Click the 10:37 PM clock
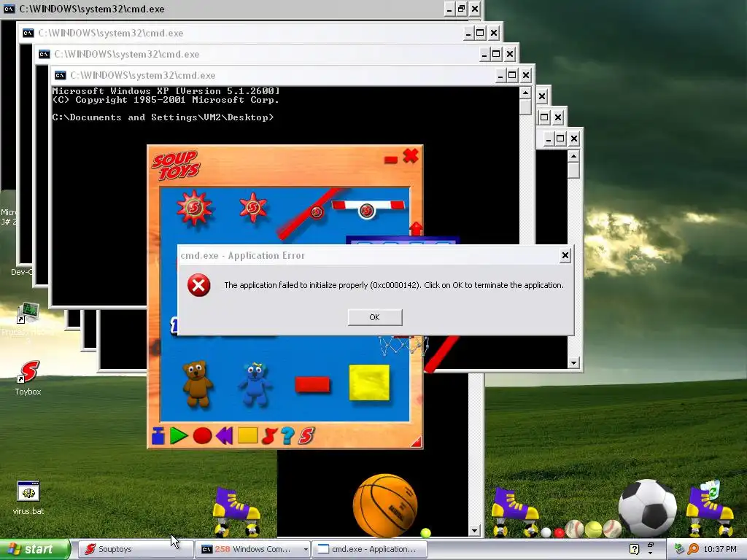 (720, 550)
